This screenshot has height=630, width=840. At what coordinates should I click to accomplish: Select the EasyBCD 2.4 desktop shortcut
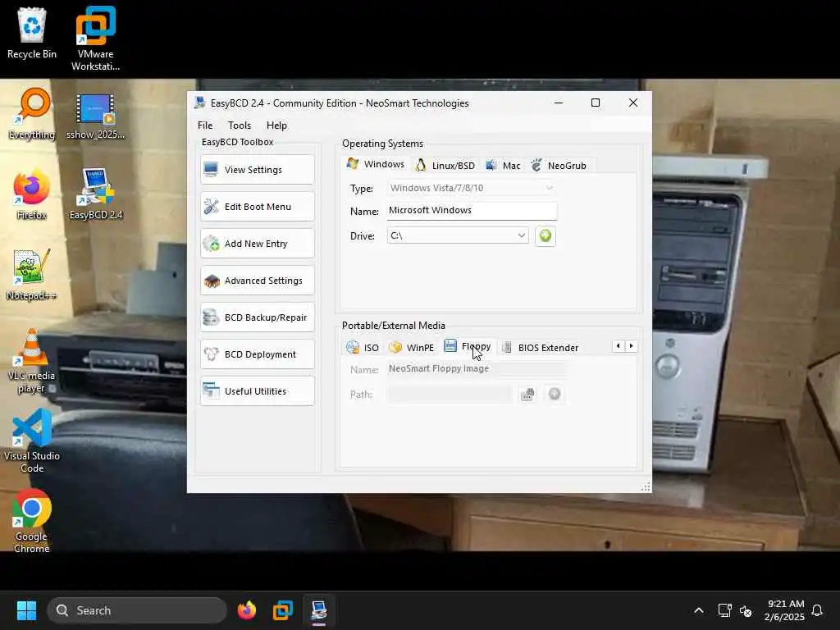point(95,194)
